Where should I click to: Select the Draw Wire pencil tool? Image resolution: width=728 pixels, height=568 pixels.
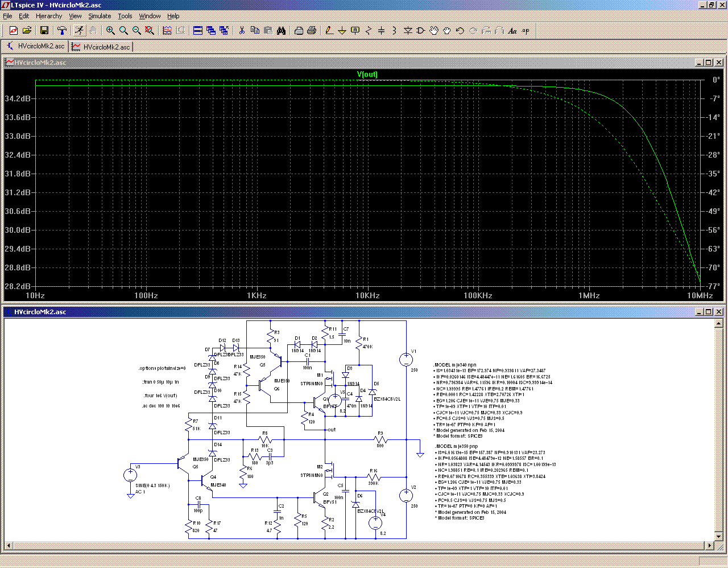tap(329, 31)
